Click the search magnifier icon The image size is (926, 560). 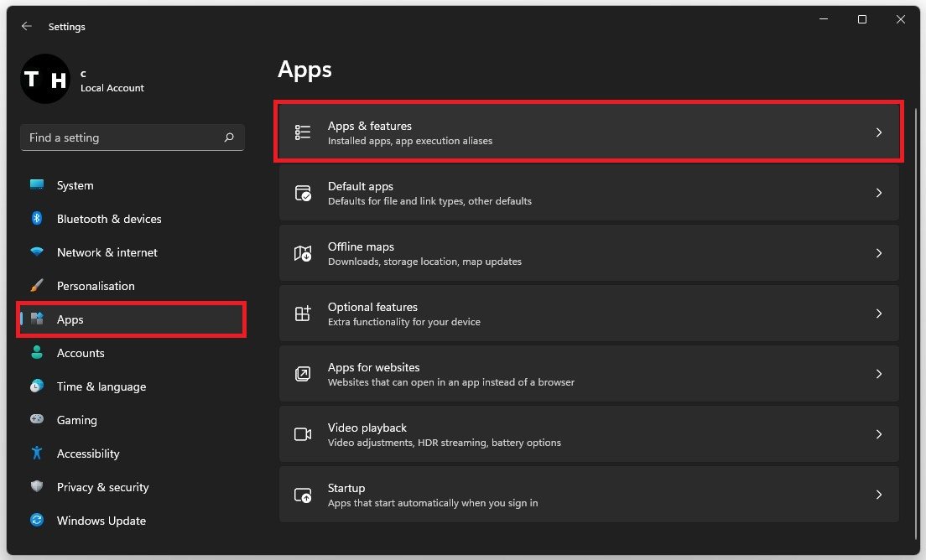click(229, 137)
